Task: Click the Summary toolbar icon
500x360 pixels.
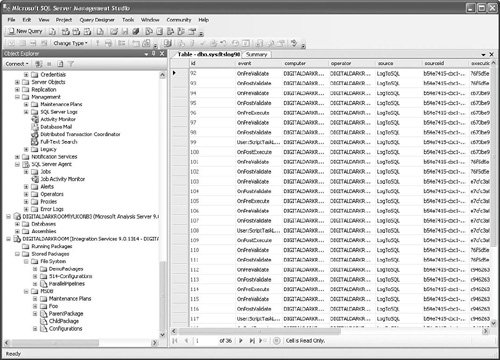Action: pos(160,32)
